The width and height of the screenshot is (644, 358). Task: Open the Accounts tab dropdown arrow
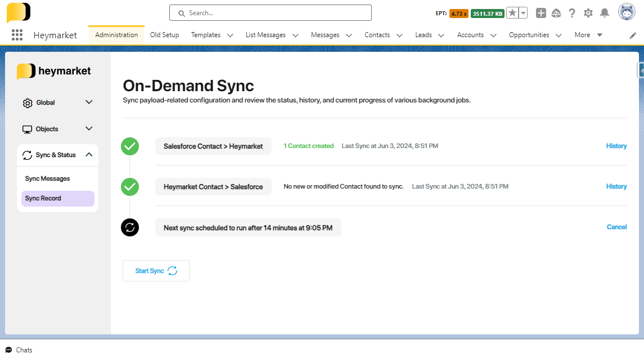[x=493, y=35]
